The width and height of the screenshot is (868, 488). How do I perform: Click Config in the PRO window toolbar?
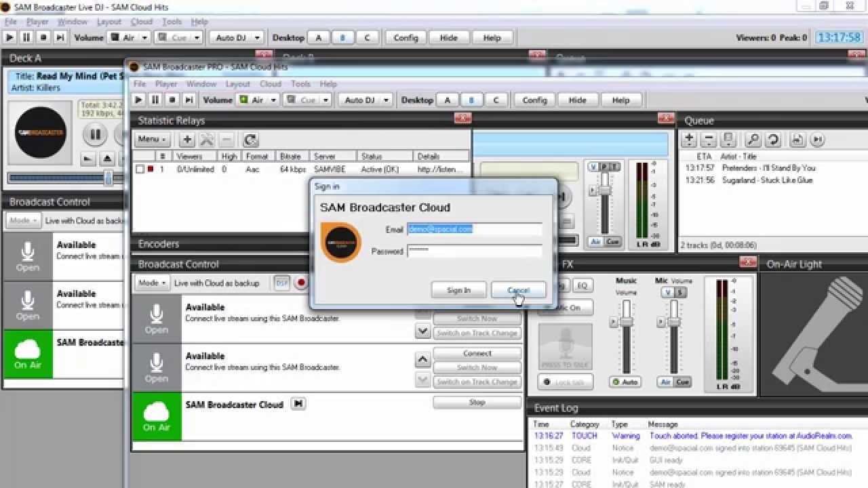pyautogui.click(x=534, y=100)
